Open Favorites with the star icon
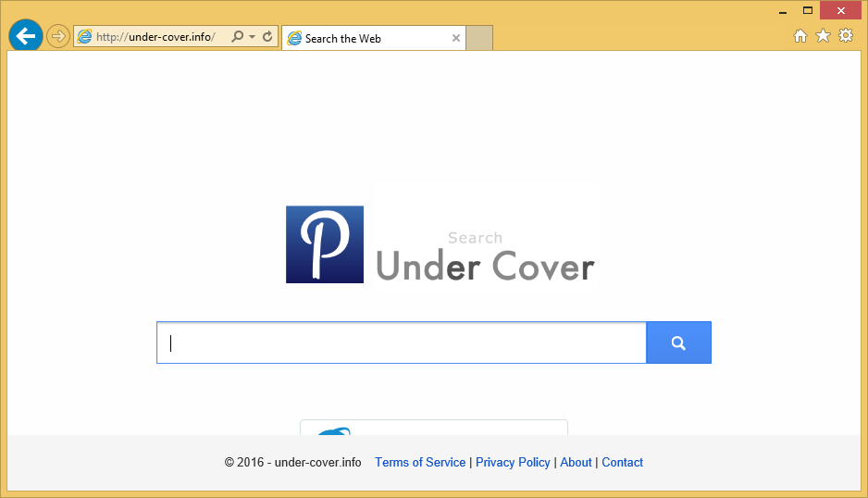Viewport: 868px width, 498px height. [x=823, y=36]
